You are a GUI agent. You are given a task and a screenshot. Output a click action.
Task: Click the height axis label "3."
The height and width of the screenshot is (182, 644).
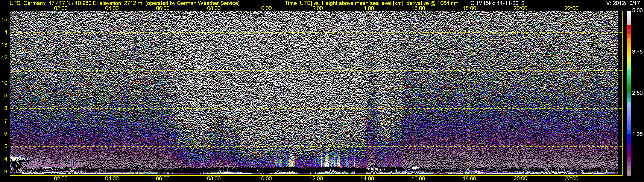click(x=6, y=172)
